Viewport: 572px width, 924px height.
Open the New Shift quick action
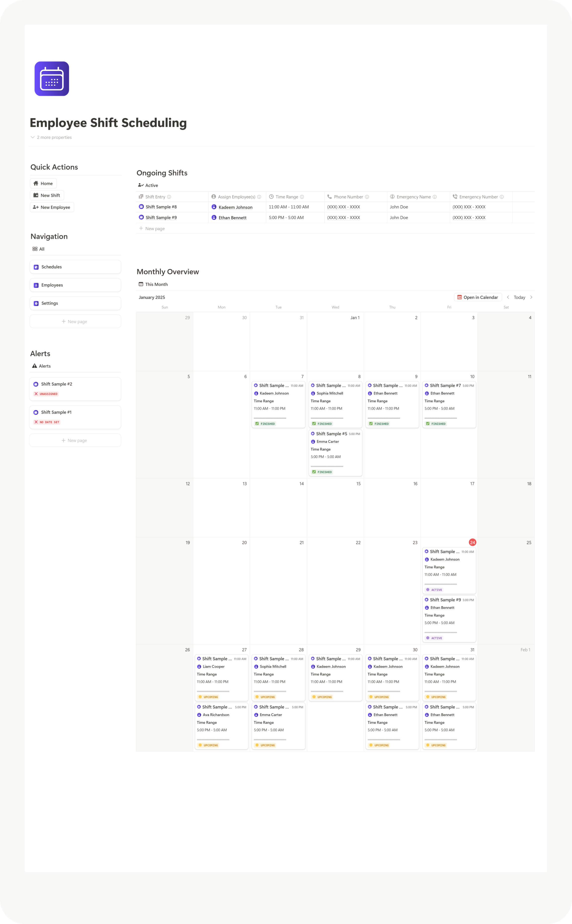click(x=46, y=195)
